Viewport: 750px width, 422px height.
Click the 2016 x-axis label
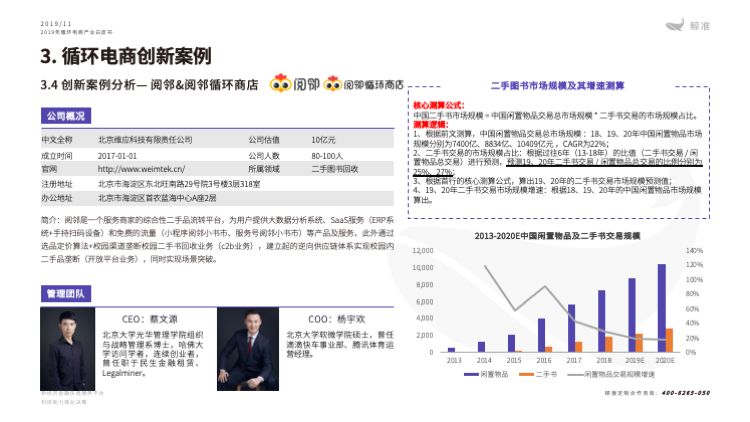(543, 360)
